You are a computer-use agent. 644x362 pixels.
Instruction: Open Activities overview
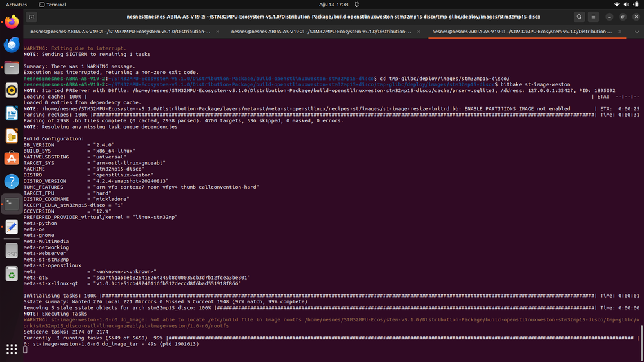pyautogui.click(x=16, y=5)
